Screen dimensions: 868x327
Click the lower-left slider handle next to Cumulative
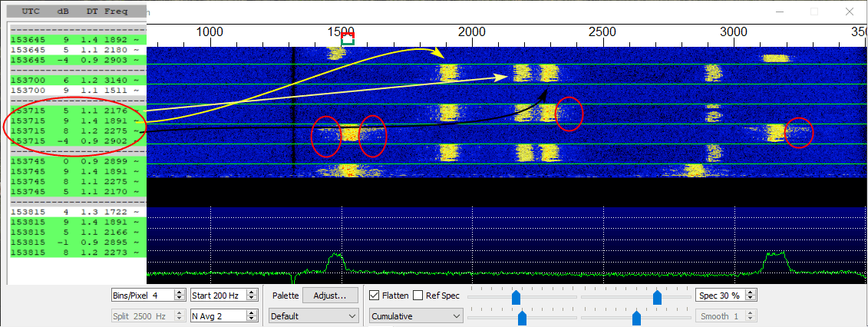[x=522, y=317]
